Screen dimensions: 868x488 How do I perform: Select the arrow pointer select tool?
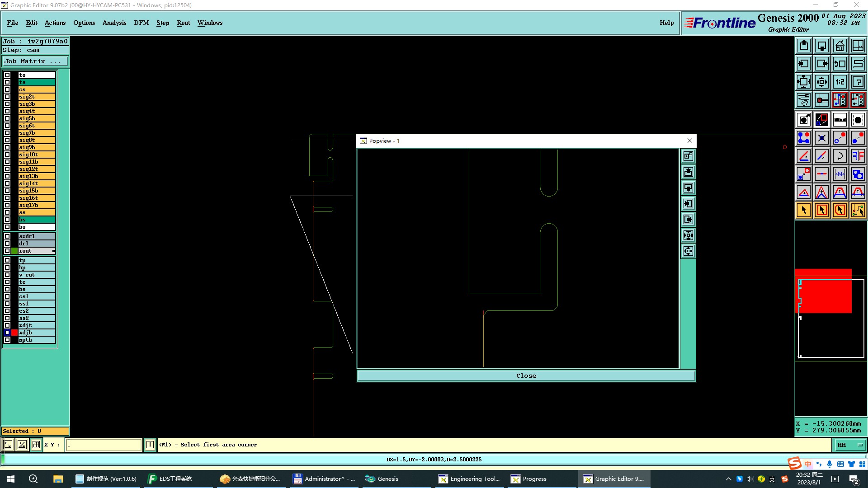804,210
